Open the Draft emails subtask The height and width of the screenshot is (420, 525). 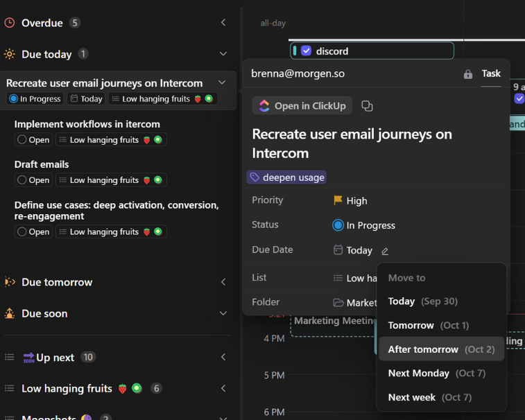[42, 164]
